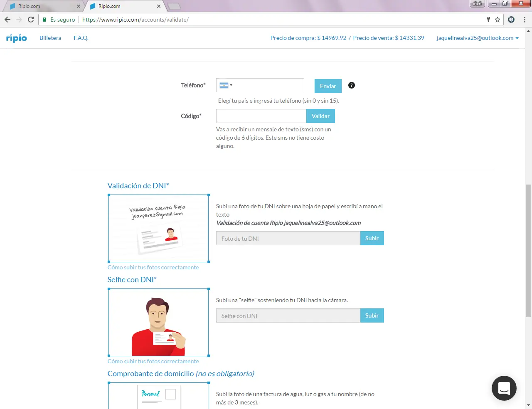Click the page vertical scrollbar thumb
The width and height of the screenshot is (532, 409).
tap(529, 251)
